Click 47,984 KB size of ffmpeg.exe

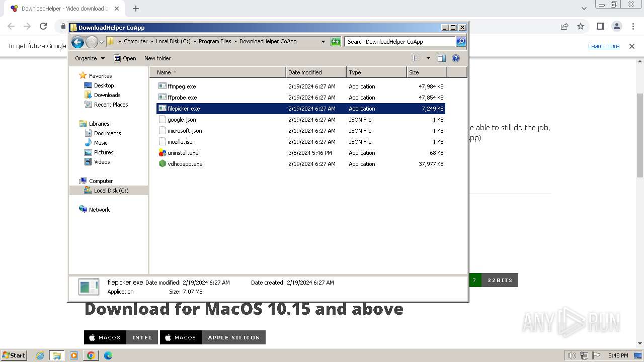click(431, 86)
